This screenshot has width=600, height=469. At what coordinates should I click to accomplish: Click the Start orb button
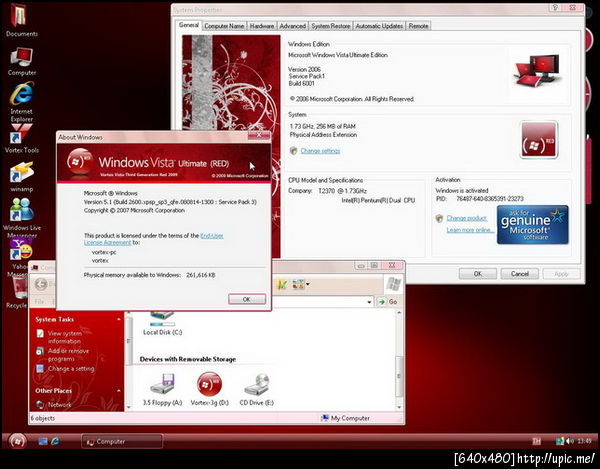17,441
